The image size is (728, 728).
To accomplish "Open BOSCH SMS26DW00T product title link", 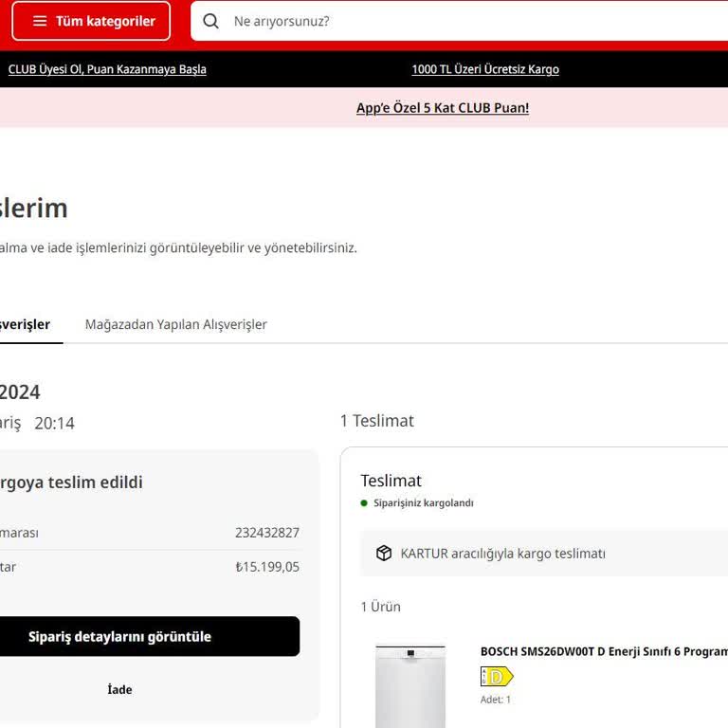I will (x=604, y=651).
